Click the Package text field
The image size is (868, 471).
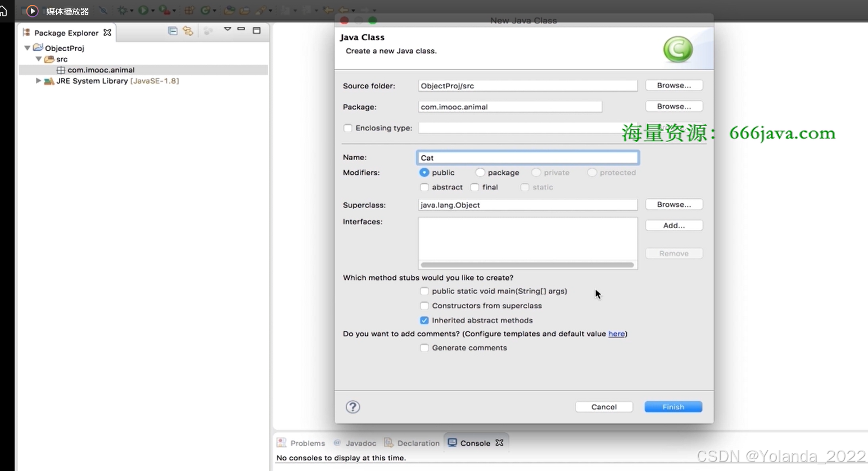pyautogui.click(x=510, y=107)
